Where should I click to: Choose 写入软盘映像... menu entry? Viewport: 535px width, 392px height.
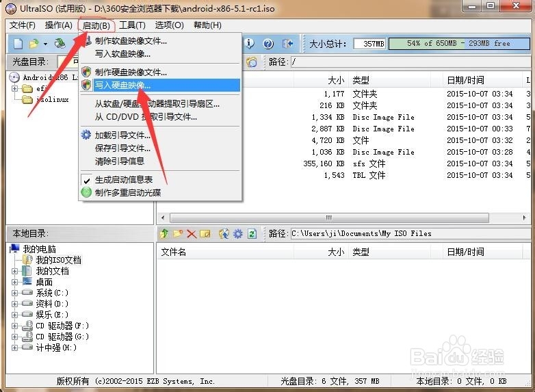160,53
